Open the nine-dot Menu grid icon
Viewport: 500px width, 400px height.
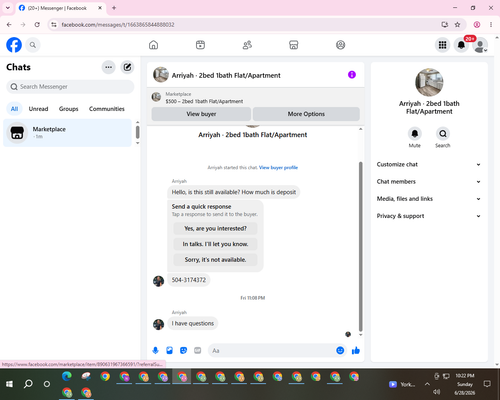click(442, 45)
